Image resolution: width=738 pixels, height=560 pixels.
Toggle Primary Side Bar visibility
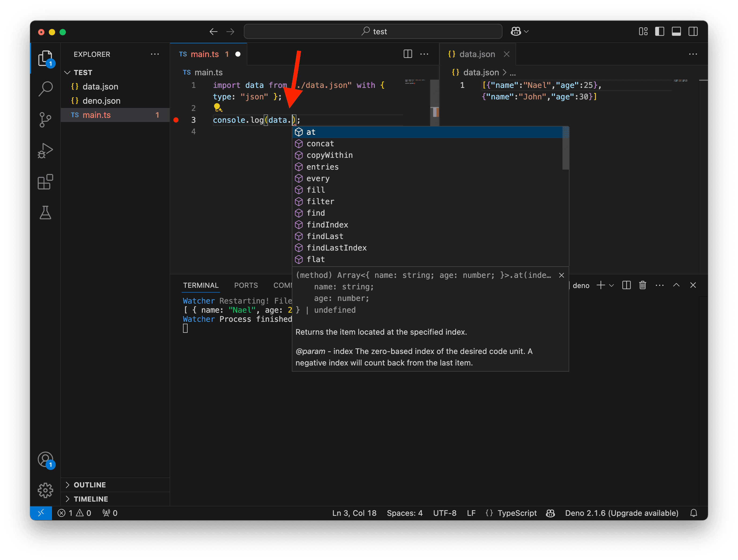tap(659, 31)
